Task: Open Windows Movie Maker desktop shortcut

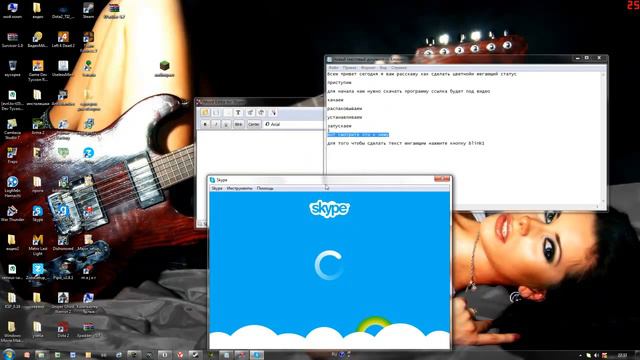Action: click(12, 332)
